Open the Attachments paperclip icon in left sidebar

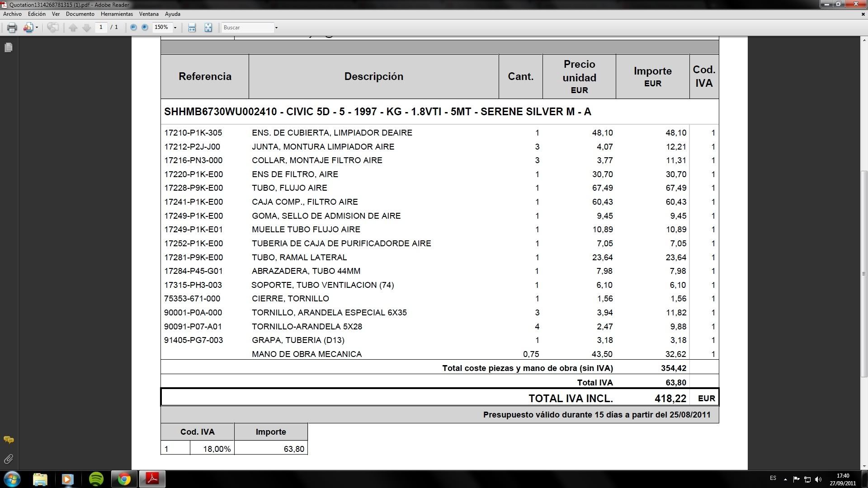pos(9,459)
